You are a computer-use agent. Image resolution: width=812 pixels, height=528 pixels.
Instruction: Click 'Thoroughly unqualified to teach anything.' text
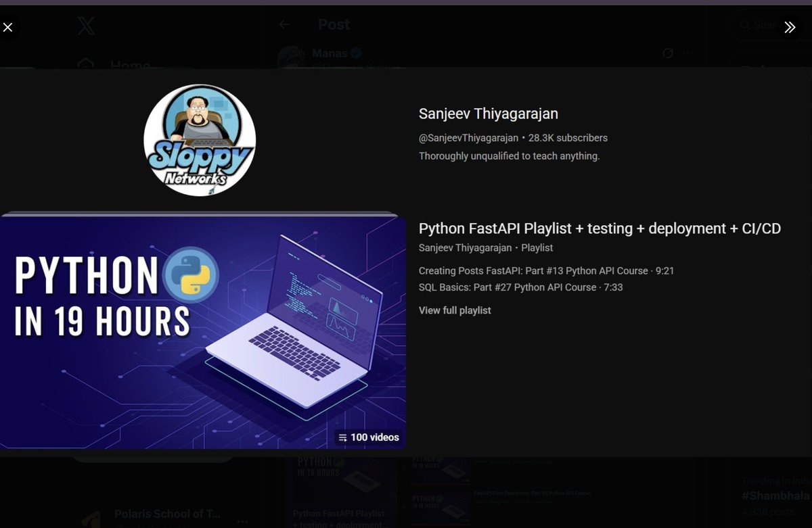coord(510,155)
